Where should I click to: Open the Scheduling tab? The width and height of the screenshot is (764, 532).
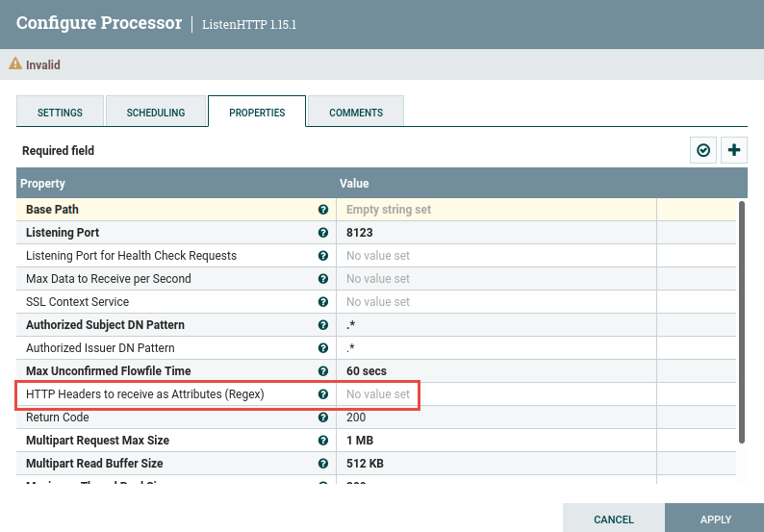[x=156, y=113]
